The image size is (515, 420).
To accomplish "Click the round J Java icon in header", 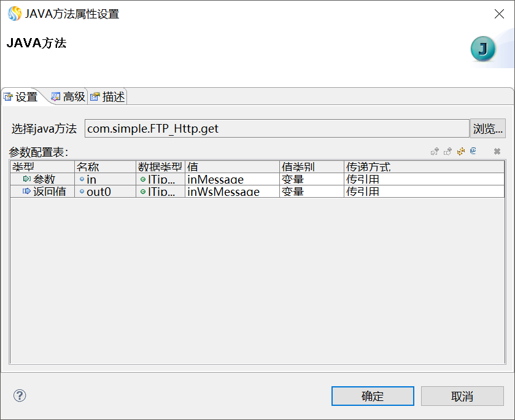I will tap(483, 49).
